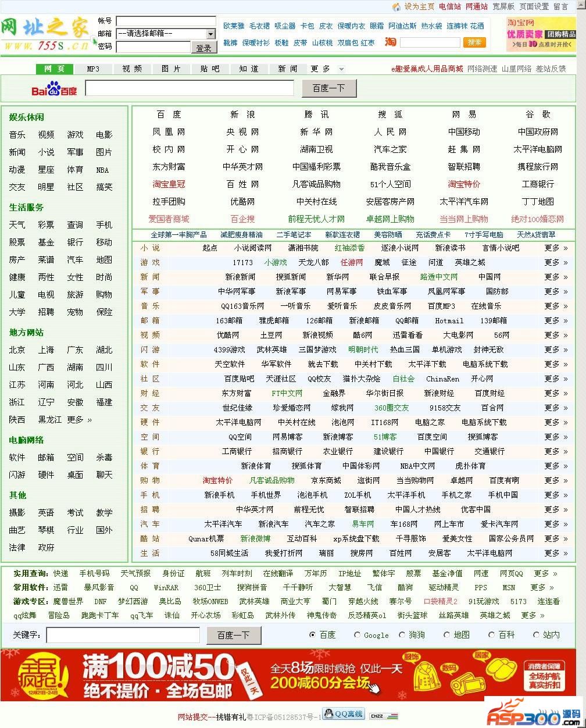Switch to the 贴吧 search tab
This screenshot has width=586, height=728.
pos(210,69)
